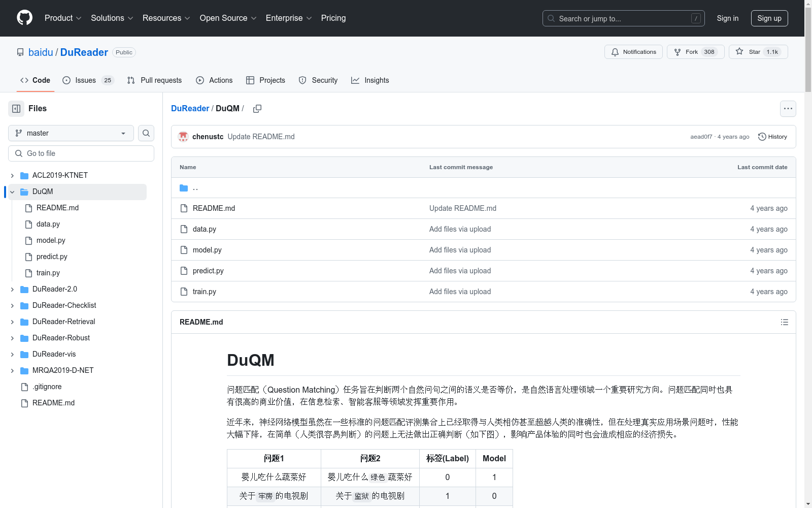
Task: Open predict.py in the file tree
Action: pyautogui.click(x=52, y=257)
